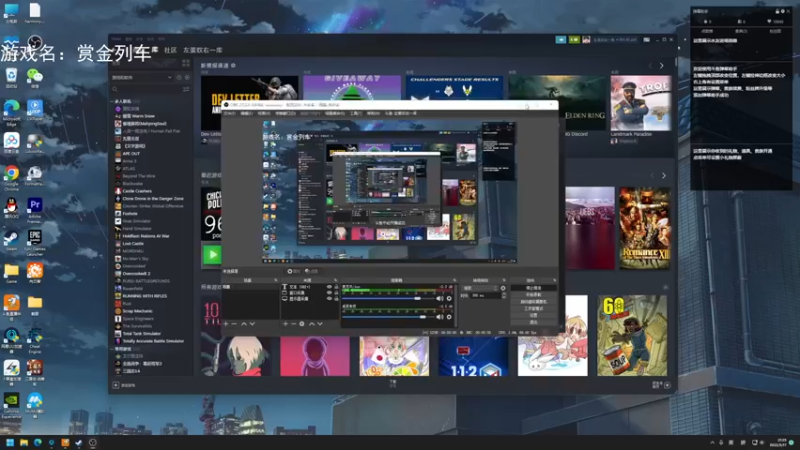Lock the 显示器采集 source
800x450 pixels.
336,299
